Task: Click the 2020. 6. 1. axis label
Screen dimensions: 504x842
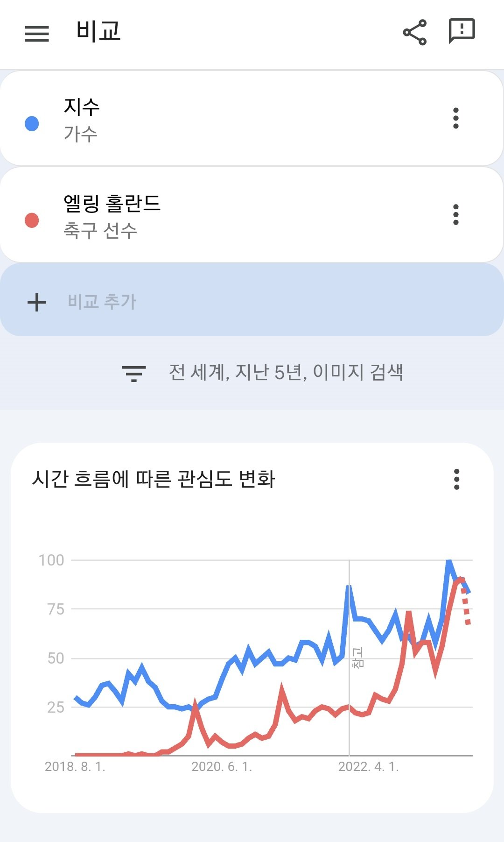Action: click(222, 766)
